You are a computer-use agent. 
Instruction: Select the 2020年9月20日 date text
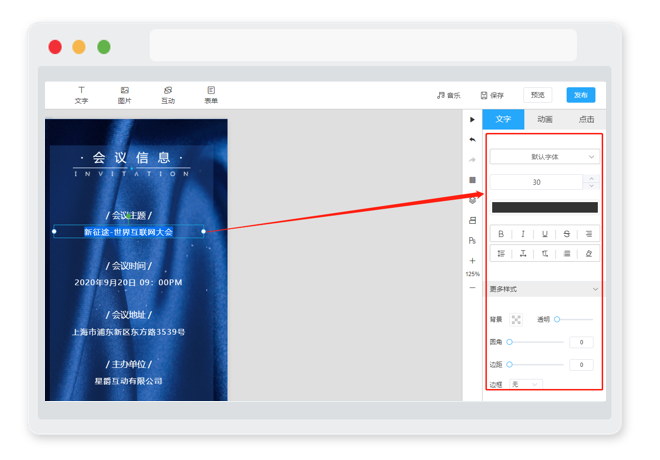coord(128,282)
